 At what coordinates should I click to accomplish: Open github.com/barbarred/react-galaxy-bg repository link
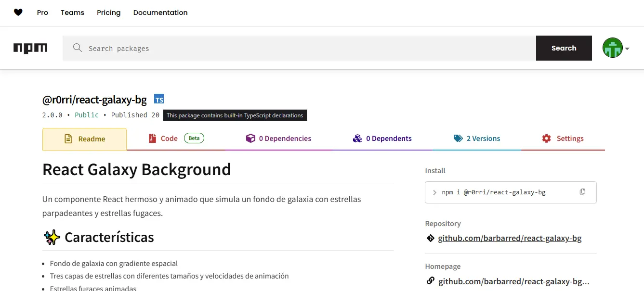(510, 238)
